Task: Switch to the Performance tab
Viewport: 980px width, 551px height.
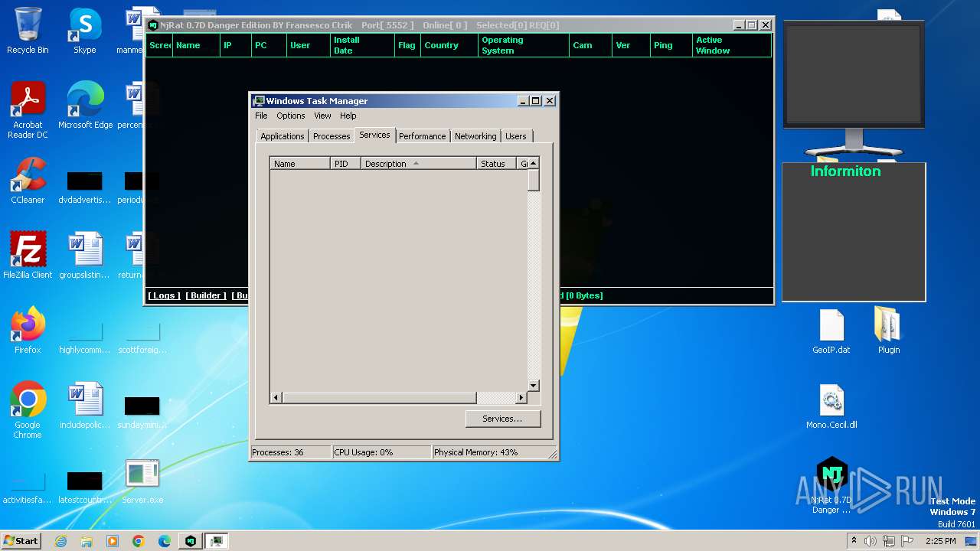Action: 423,136
